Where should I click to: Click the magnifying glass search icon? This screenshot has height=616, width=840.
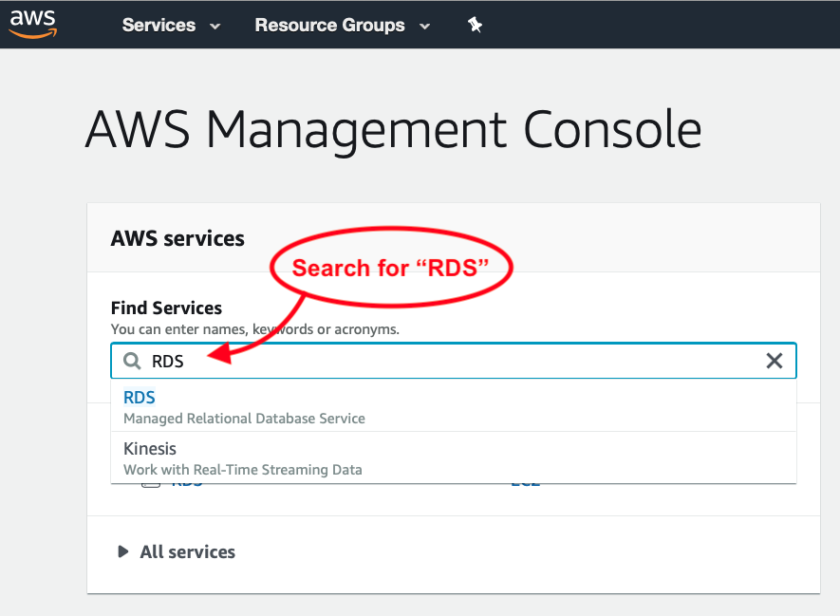131,361
